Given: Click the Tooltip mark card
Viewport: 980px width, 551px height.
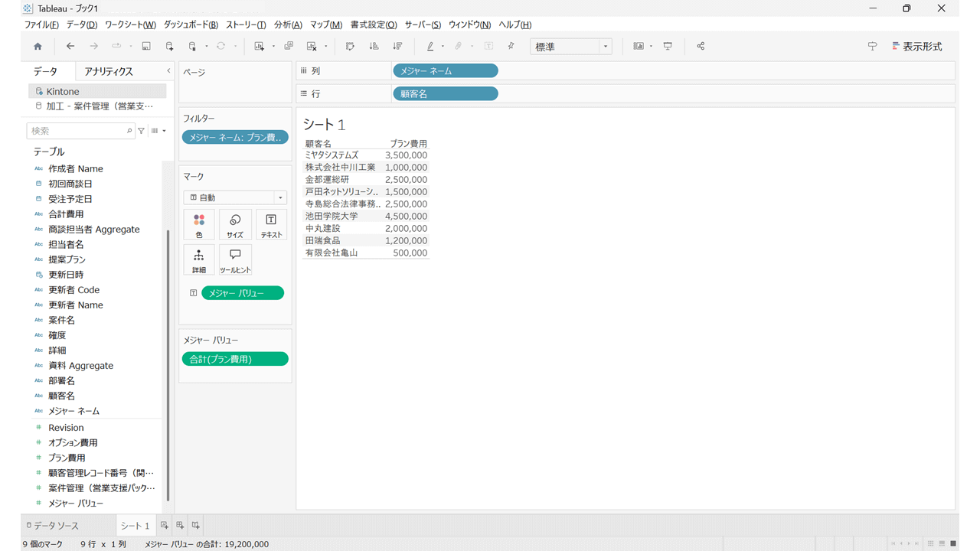Looking at the screenshot, I should [x=235, y=260].
